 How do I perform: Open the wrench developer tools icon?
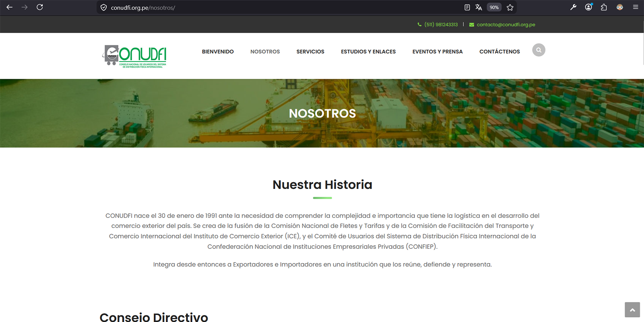click(x=573, y=7)
